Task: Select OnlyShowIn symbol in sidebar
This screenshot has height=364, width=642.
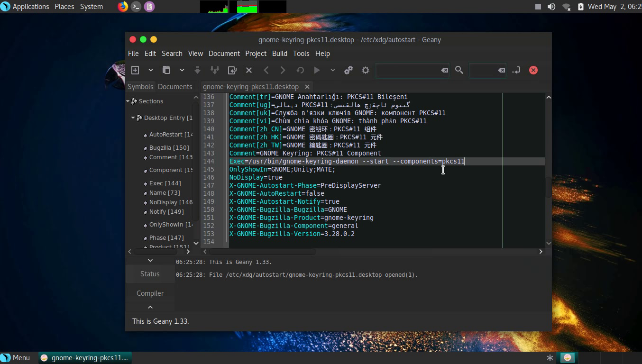Action: click(171, 225)
